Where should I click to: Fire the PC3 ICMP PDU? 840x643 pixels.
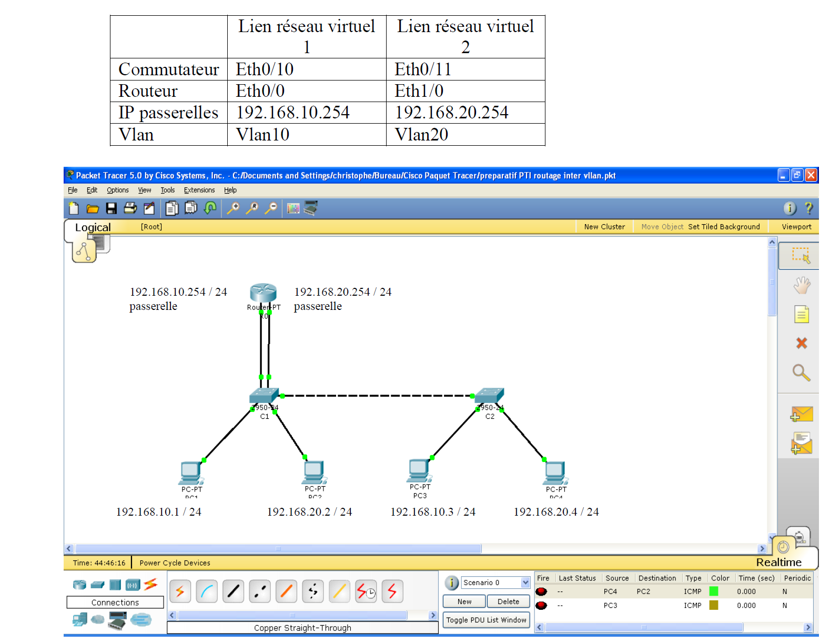coord(541,605)
